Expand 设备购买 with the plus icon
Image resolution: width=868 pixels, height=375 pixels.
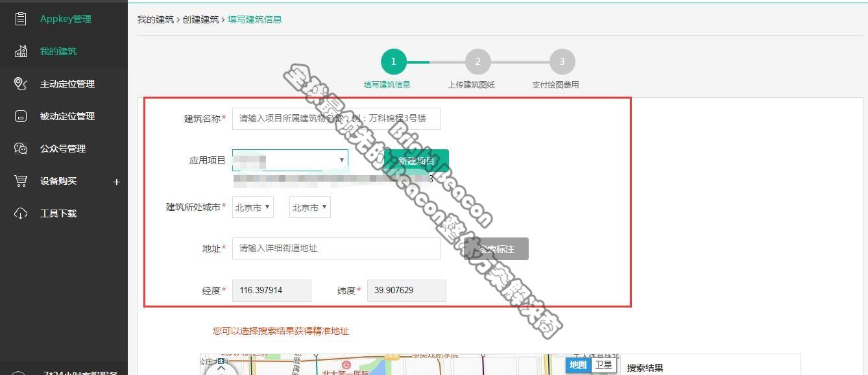116,182
